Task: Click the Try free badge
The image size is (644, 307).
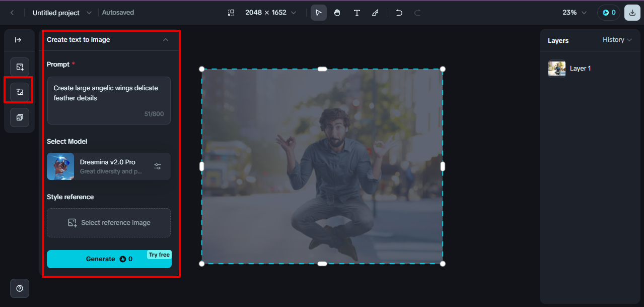Action: click(x=159, y=255)
